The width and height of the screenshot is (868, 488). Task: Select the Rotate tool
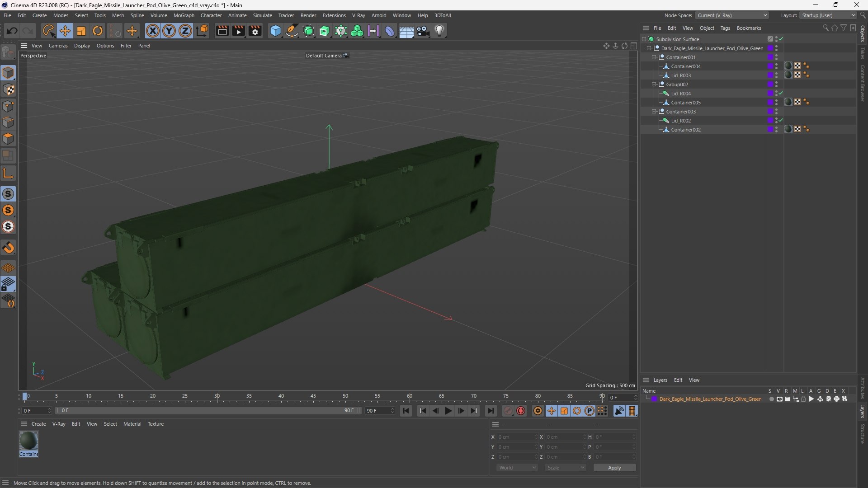98,31
